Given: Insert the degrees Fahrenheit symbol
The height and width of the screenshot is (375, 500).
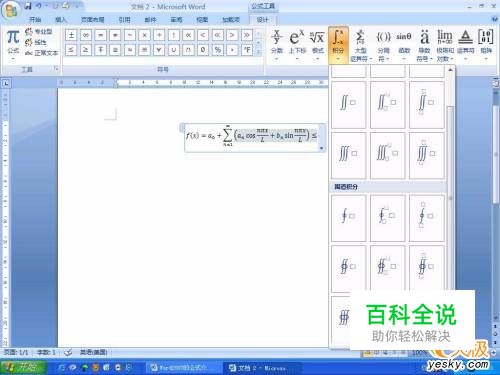Looking at the screenshot, I should click(247, 50).
